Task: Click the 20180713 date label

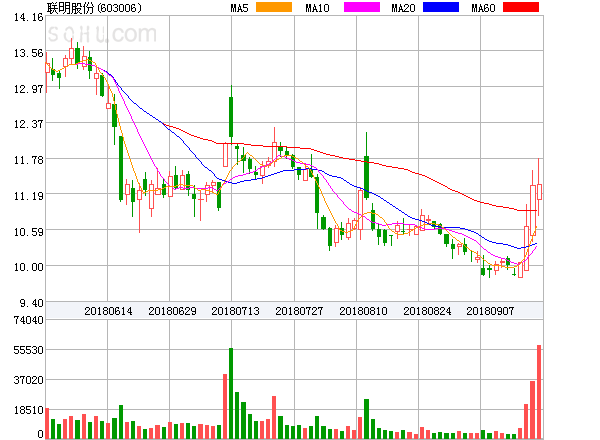Action: pos(235,311)
